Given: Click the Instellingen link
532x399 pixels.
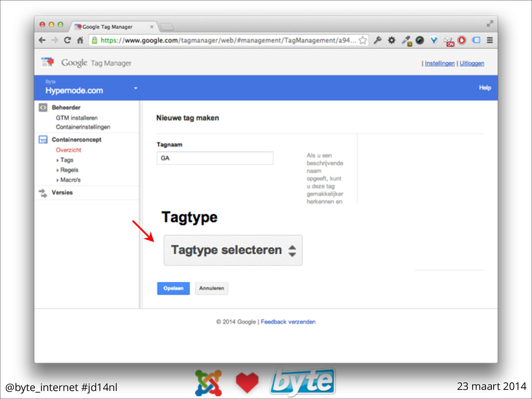Looking at the screenshot, I should coord(440,63).
